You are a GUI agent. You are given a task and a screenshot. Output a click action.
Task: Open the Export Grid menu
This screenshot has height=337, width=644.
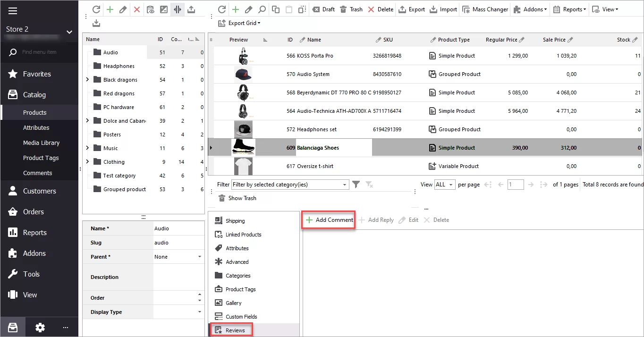point(238,23)
